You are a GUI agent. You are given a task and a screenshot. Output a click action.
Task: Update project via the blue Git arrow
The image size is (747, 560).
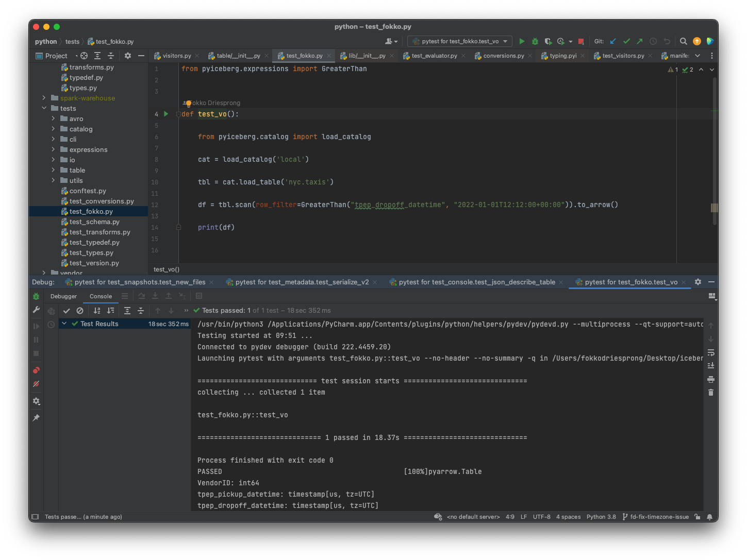tap(613, 41)
